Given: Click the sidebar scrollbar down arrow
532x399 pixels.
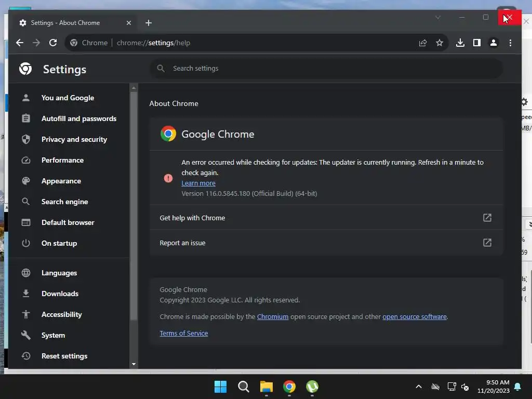Looking at the screenshot, I should pyautogui.click(x=134, y=364).
